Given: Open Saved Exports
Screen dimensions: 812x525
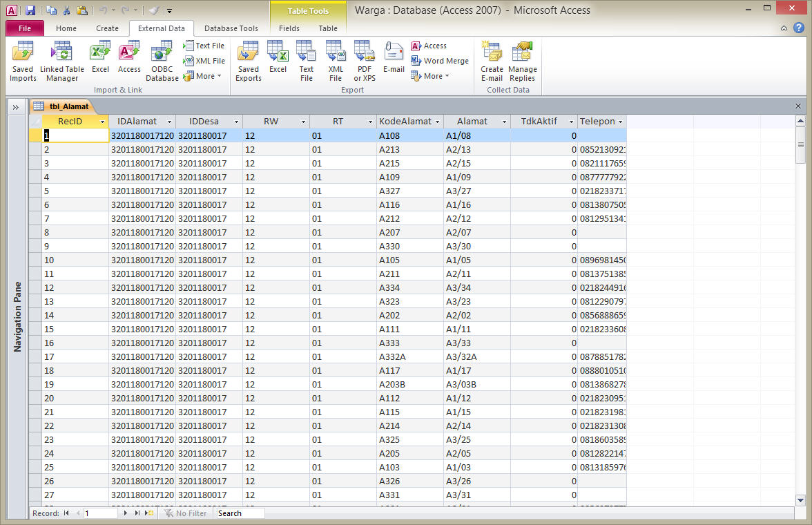Looking at the screenshot, I should (x=248, y=61).
